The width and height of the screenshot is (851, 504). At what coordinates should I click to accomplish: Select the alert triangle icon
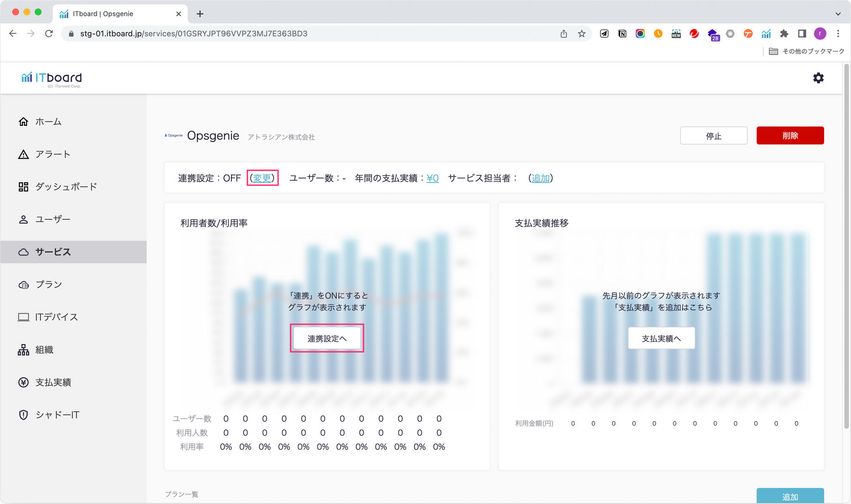pos(23,154)
